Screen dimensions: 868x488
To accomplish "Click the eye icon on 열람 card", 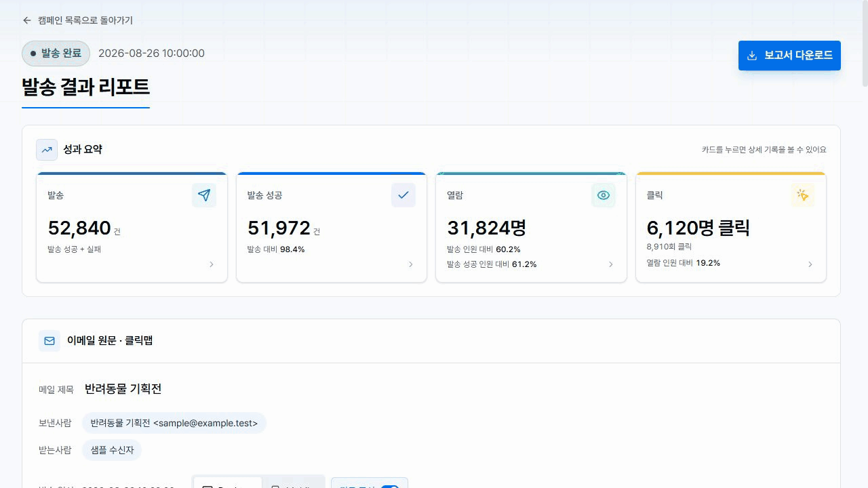I will (x=604, y=195).
